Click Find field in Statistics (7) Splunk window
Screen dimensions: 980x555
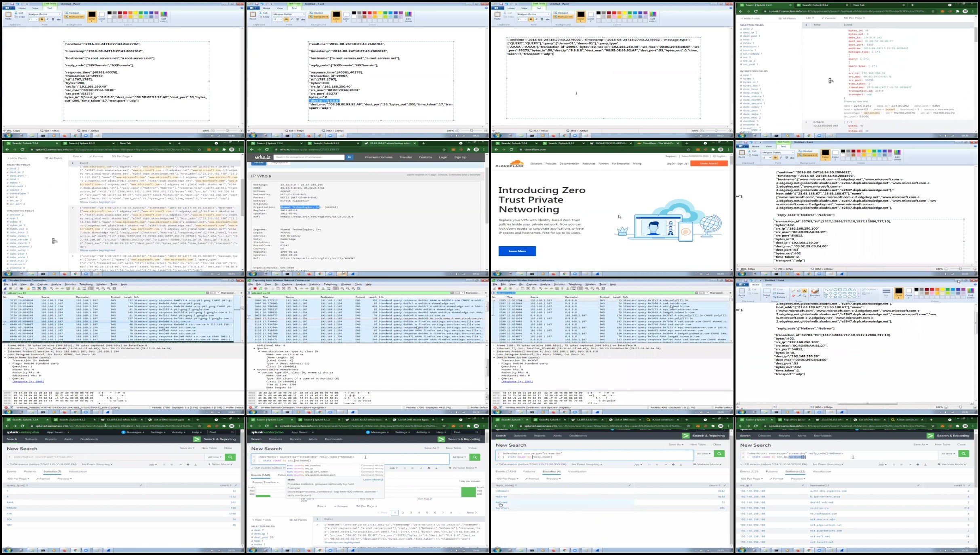click(221, 432)
